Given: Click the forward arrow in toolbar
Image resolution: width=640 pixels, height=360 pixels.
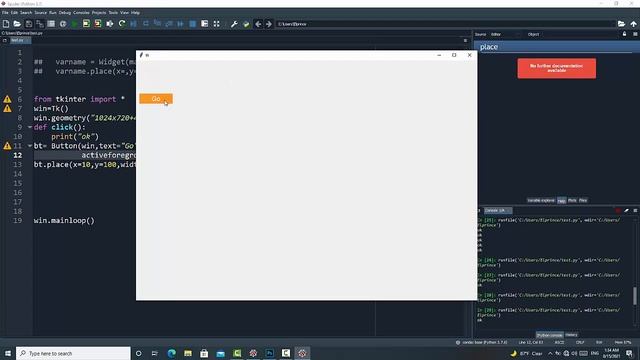Looking at the screenshot, I should (269, 24).
